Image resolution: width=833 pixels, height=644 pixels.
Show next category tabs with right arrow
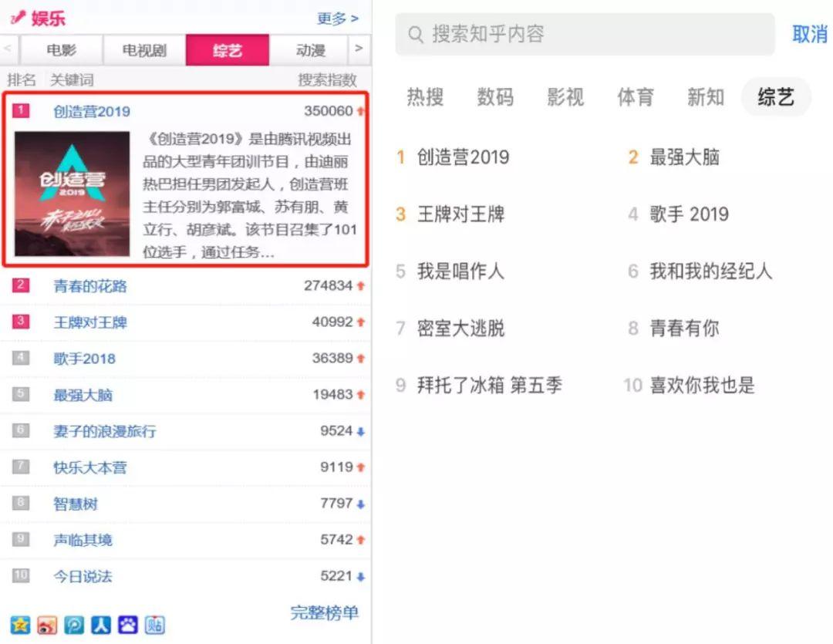click(x=359, y=49)
